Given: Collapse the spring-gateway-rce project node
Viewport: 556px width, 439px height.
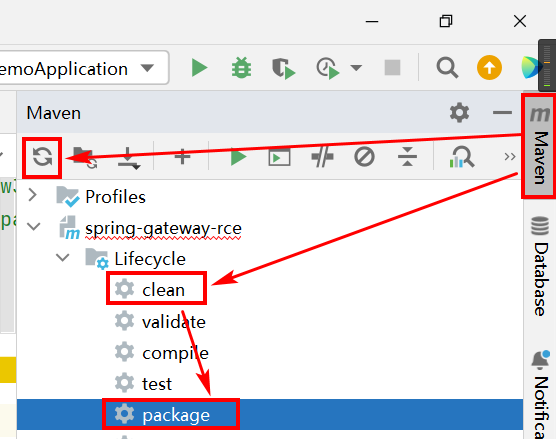Looking at the screenshot, I should [34, 226].
